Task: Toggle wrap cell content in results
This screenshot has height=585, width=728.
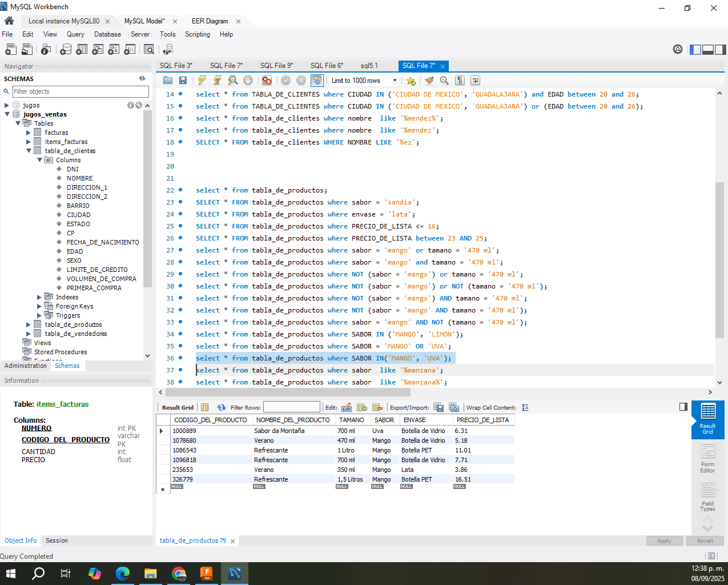Action: tap(525, 407)
